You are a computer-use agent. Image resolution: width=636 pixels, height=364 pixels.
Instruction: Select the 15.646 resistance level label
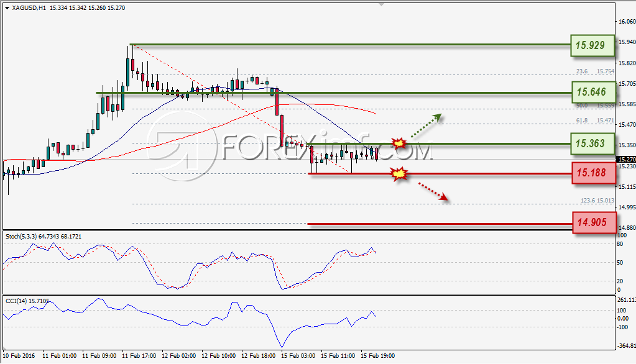593,92
